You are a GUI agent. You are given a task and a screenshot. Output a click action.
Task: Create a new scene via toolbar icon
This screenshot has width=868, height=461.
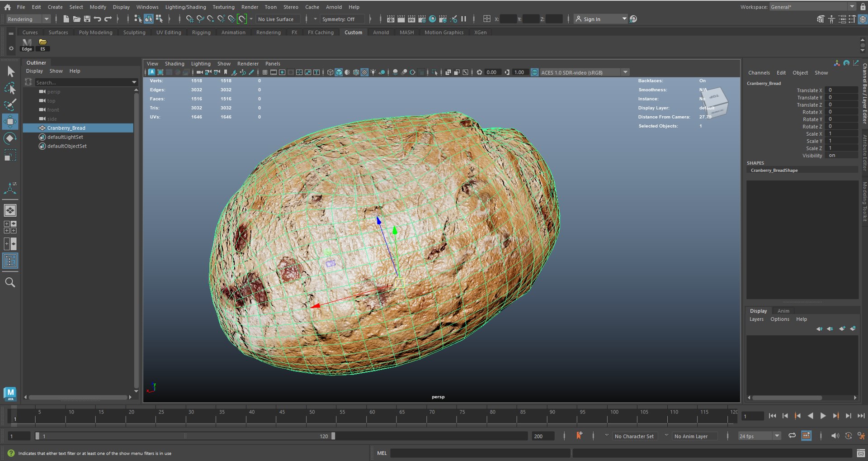pos(66,19)
